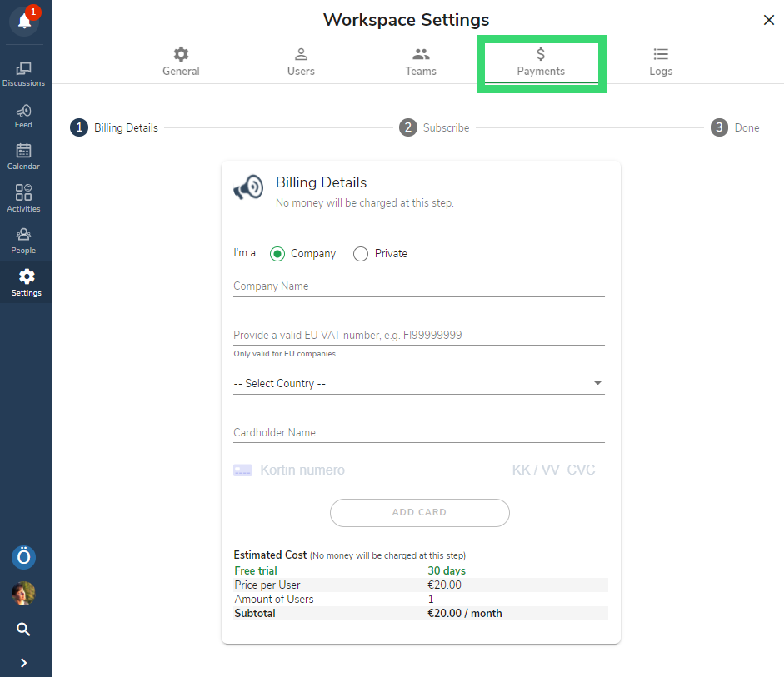Click the Ö workspace avatar
This screenshot has width=784, height=677.
pyautogui.click(x=23, y=557)
